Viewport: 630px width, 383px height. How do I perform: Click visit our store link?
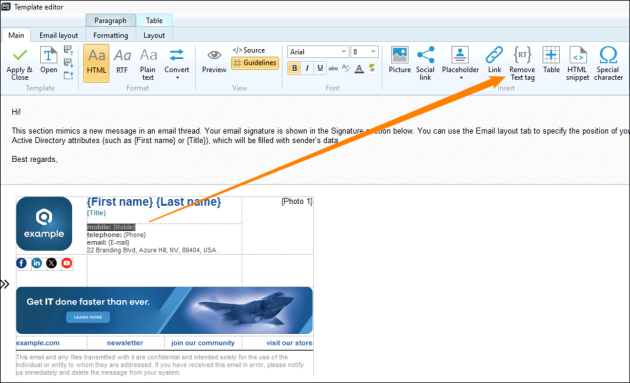click(289, 343)
